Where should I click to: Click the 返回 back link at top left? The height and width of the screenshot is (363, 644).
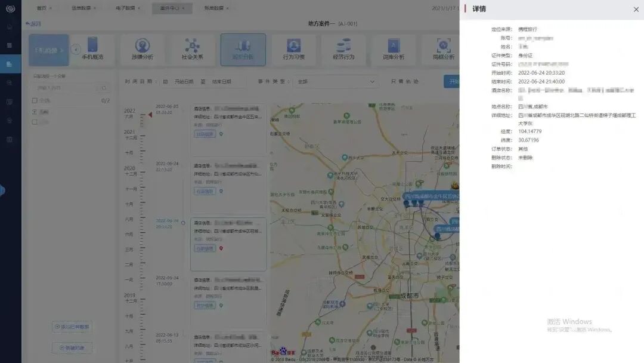34,23
